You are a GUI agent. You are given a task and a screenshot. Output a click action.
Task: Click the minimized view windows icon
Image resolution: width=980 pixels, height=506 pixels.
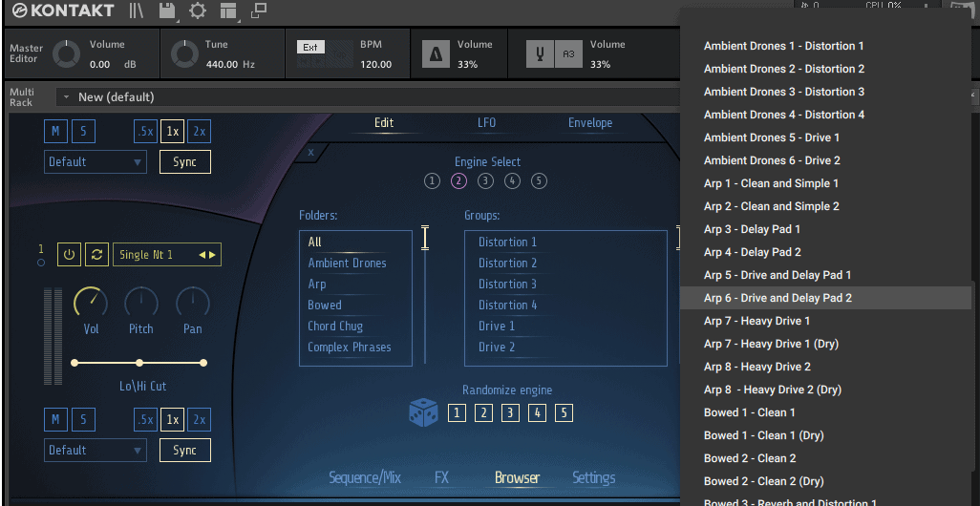click(259, 11)
